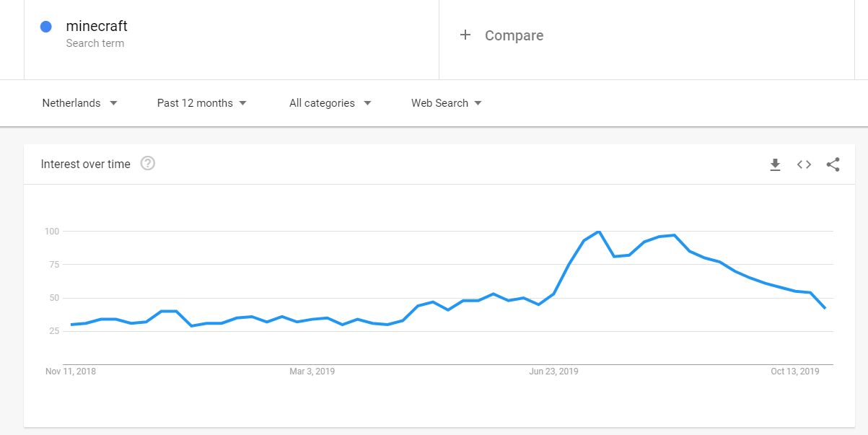Click the Interest over time heading

[86, 164]
